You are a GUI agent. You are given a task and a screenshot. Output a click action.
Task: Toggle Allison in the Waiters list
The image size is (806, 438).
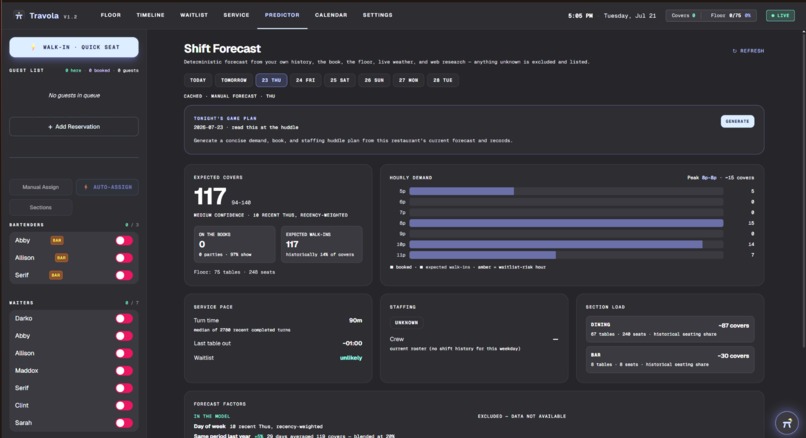click(124, 354)
